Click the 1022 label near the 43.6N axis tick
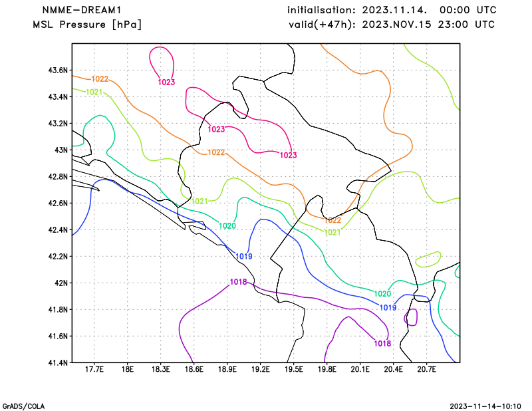This screenshot has width=532, height=411. (x=100, y=79)
